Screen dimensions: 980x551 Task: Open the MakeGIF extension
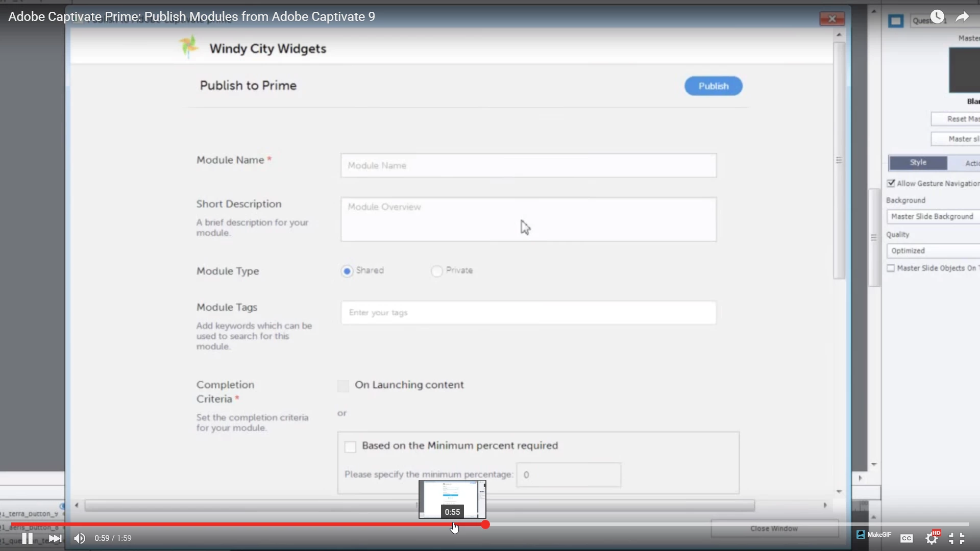click(x=874, y=535)
